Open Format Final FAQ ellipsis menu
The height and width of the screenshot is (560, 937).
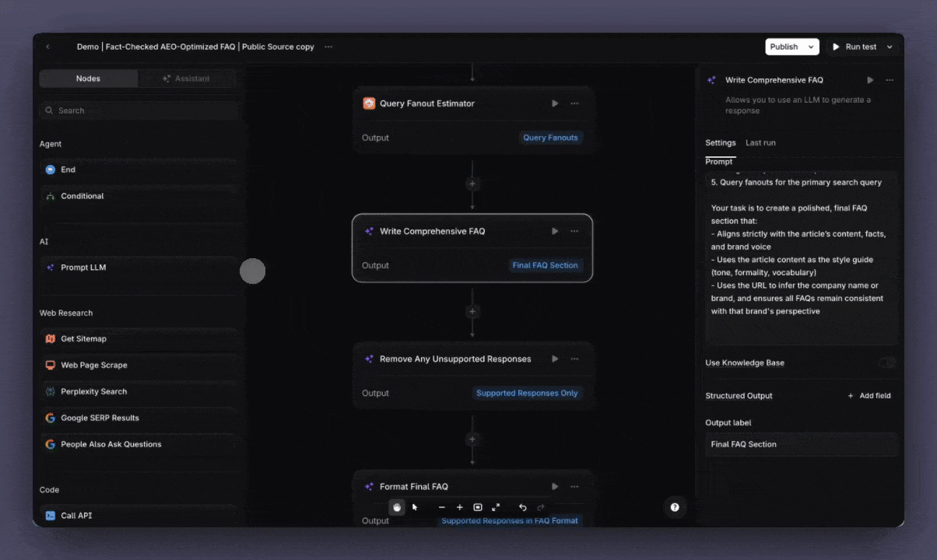tap(574, 487)
